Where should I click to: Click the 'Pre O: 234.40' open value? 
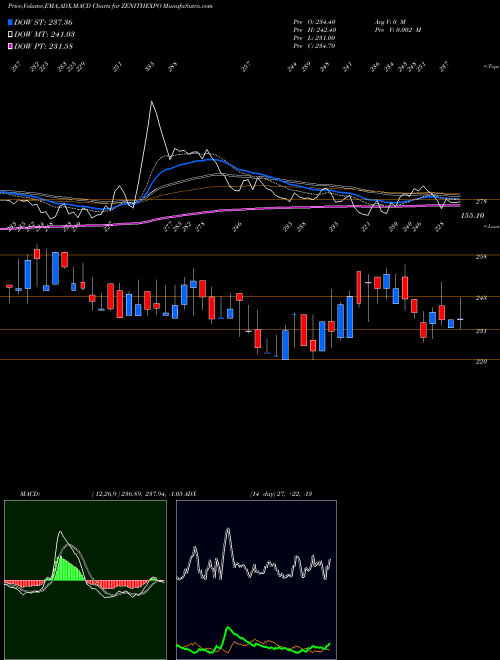point(314,22)
